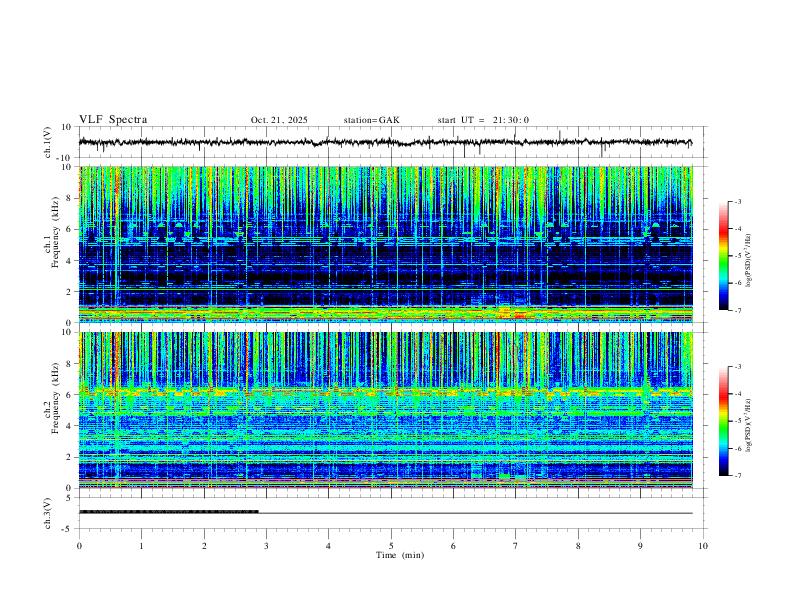The width and height of the screenshot is (792, 612).
Task: Click the "-7" tick on ch.2 color bar
Action: pyautogui.click(x=737, y=476)
